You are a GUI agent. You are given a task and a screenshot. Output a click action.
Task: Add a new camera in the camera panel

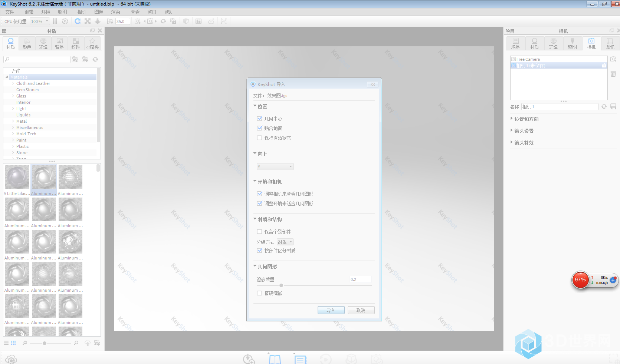coord(613,59)
